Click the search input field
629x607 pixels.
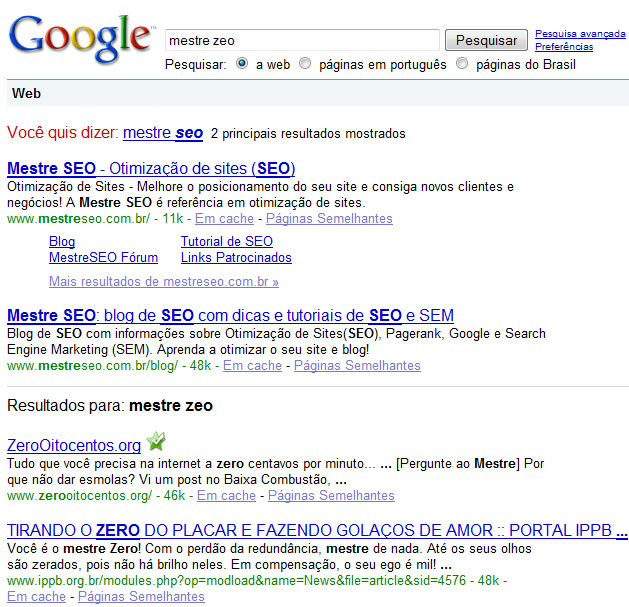tap(302, 40)
